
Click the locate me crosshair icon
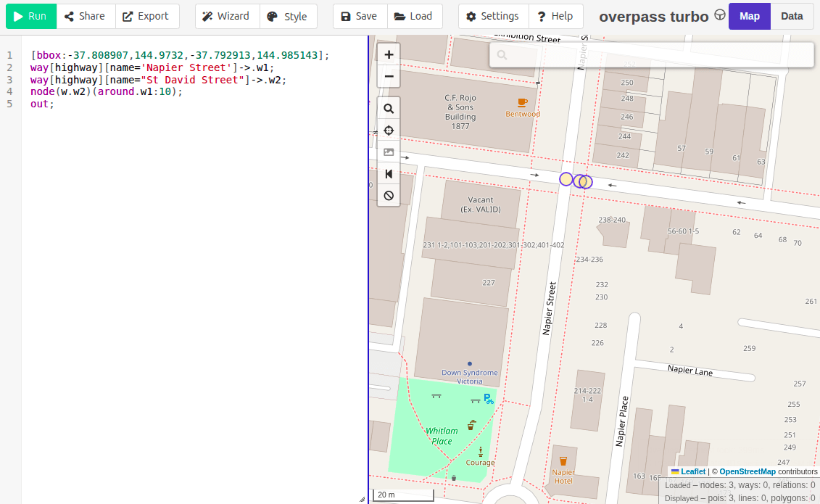389,131
